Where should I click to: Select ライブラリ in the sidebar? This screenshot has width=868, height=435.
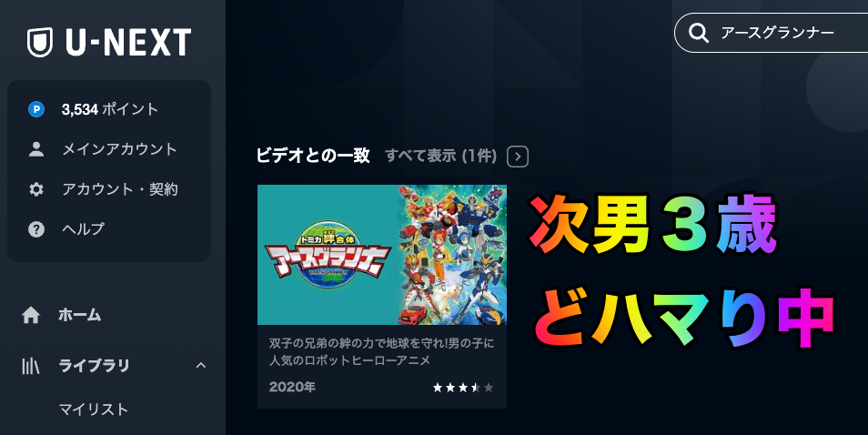point(94,365)
